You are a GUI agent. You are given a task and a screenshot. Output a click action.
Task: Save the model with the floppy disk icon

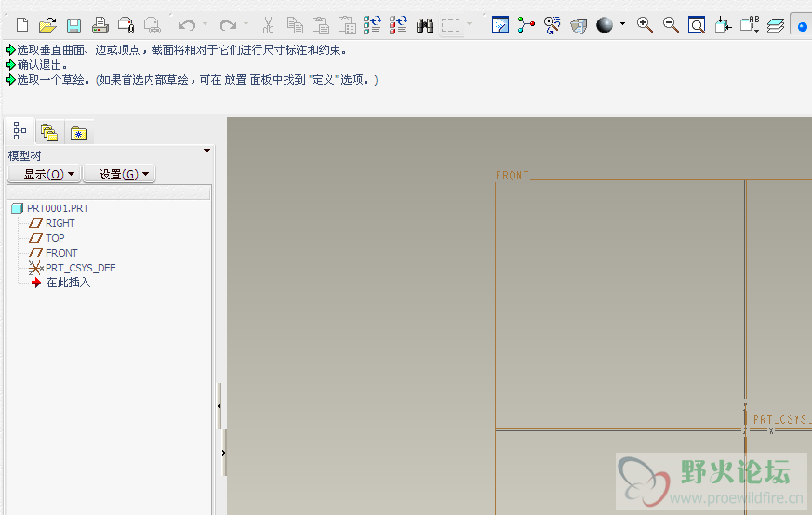[73, 25]
